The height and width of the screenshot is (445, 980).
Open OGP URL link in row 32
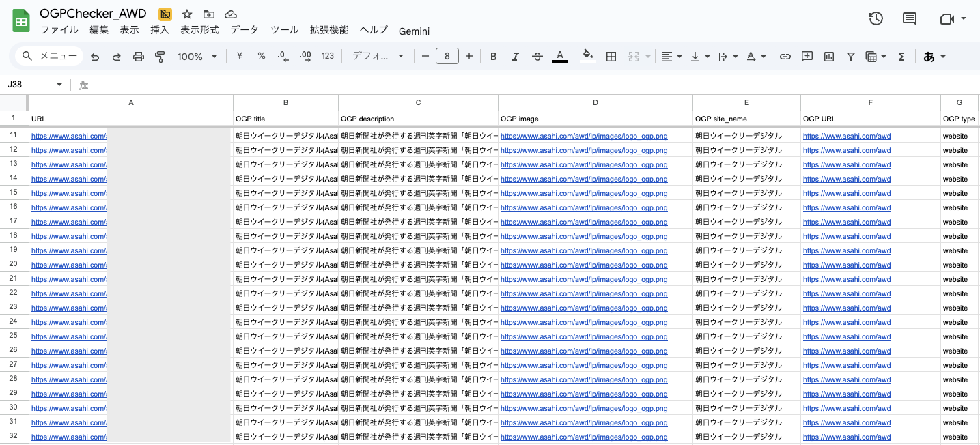(x=847, y=437)
